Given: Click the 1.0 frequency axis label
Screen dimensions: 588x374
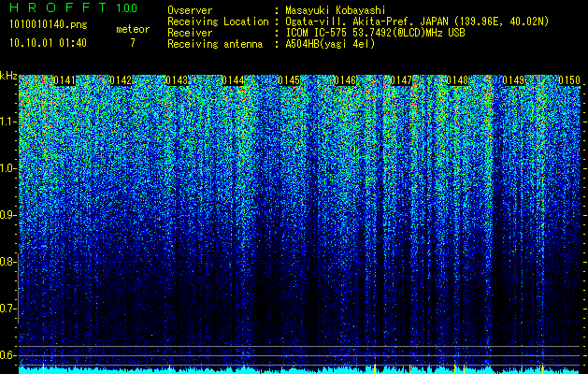Looking at the screenshot, I should [x=7, y=168].
